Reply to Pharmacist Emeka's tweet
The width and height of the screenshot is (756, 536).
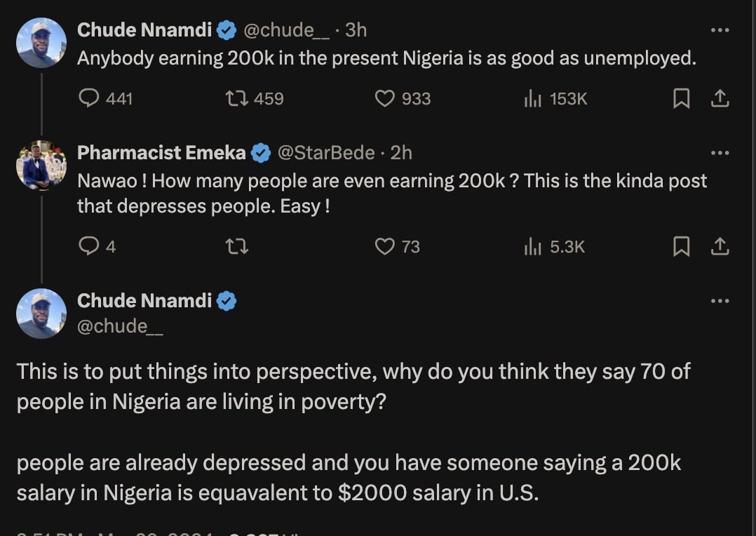pos(89,246)
